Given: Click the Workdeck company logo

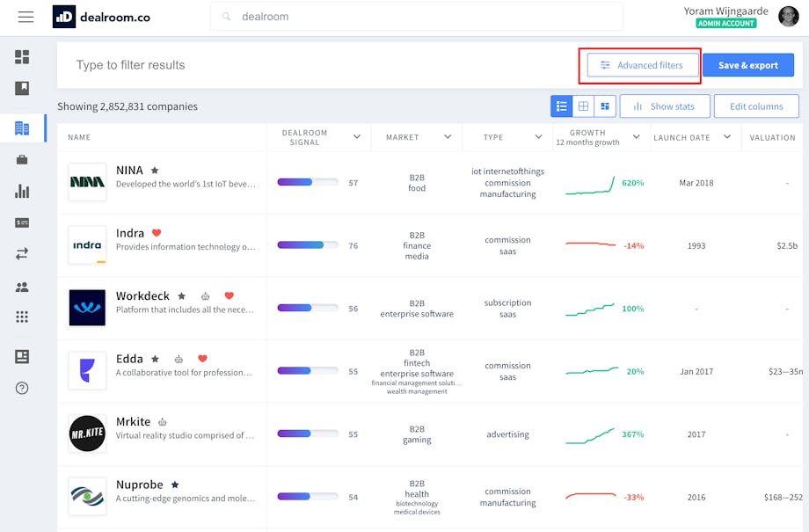Looking at the screenshot, I should click(x=87, y=308).
